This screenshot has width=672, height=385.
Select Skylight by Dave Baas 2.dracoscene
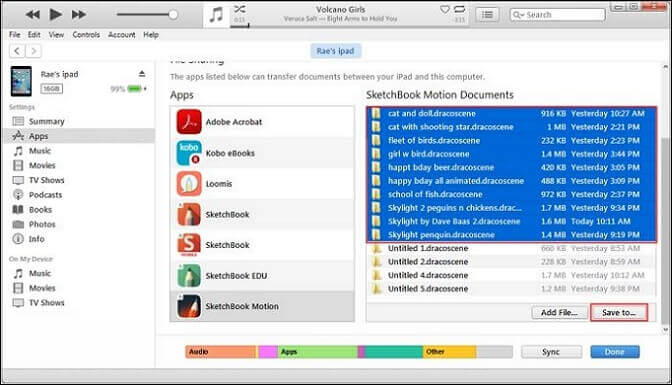pos(511,221)
